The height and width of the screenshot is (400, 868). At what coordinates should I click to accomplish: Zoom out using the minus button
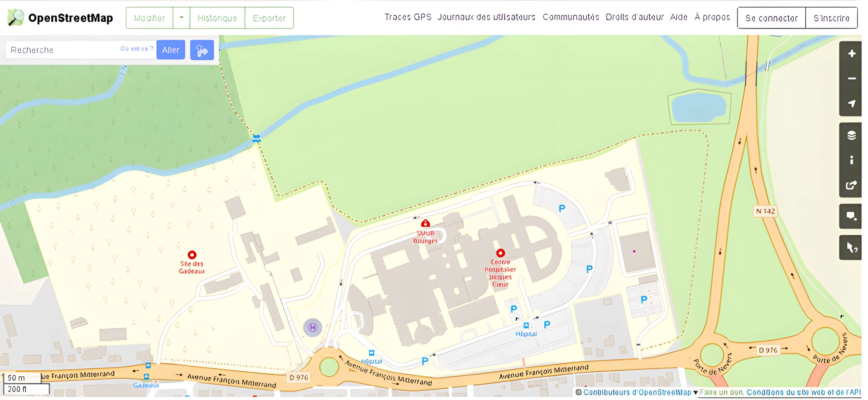click(851, 78)
